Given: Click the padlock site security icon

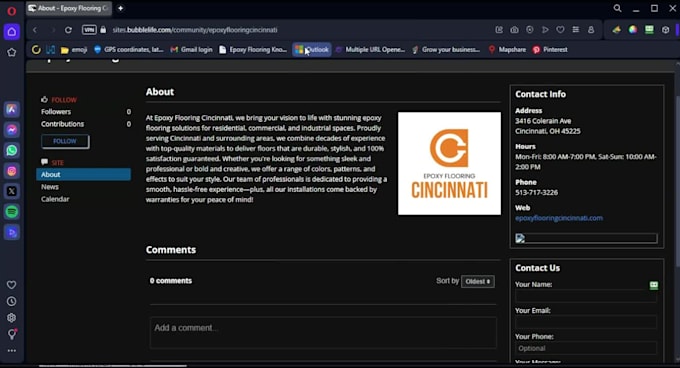Looking at the screenshot, I should pyautogui.click(x=103, y=30).
